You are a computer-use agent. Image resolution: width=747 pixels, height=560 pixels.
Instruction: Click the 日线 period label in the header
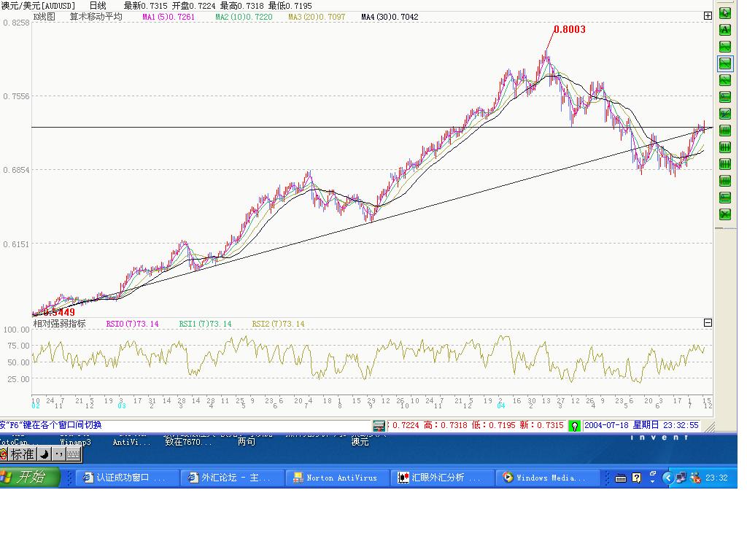[x=98, y=6]
